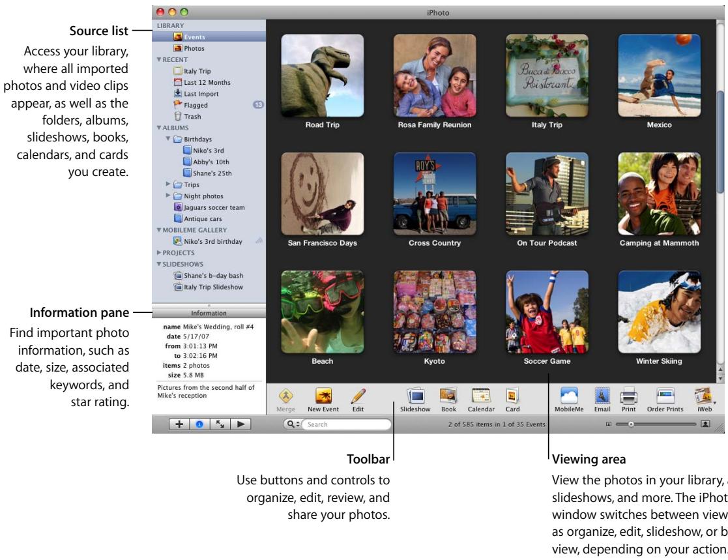Expand the Trips folder
This screenshot has width=728, height=560.
(168, 184)
